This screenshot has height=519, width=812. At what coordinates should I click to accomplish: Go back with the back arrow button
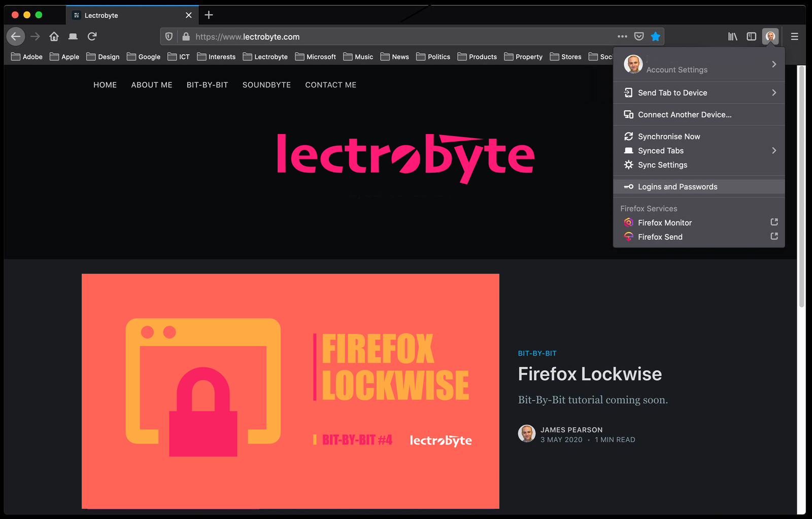point(16,37)
